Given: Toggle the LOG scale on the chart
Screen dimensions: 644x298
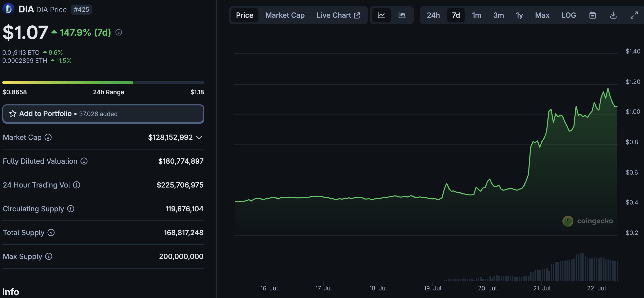Looking at the screenshot, I should tap(569, 15).
